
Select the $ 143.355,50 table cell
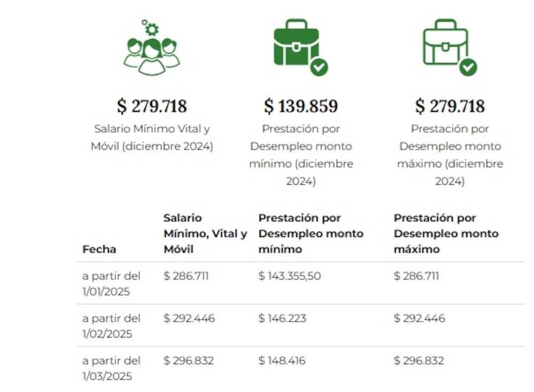pyautogui.click(x=290, y=276)
